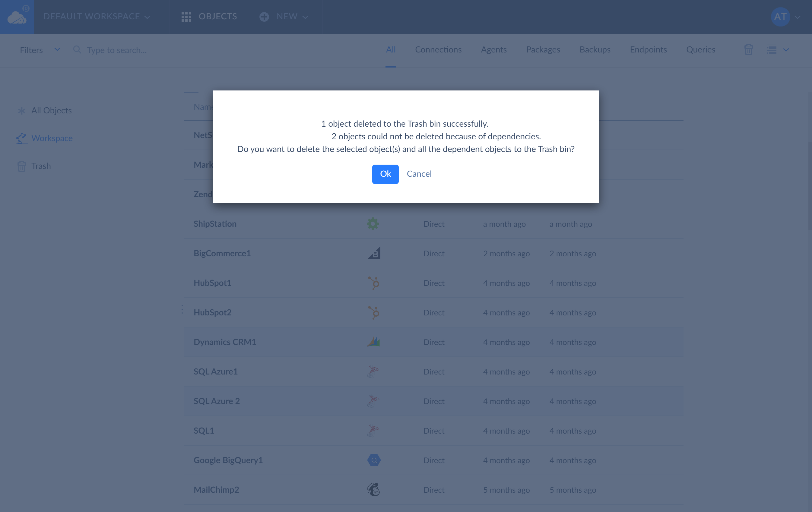Viewport: 812px width, 512px height.
Task: Click the New plus icon
Action: coord(264,17)
